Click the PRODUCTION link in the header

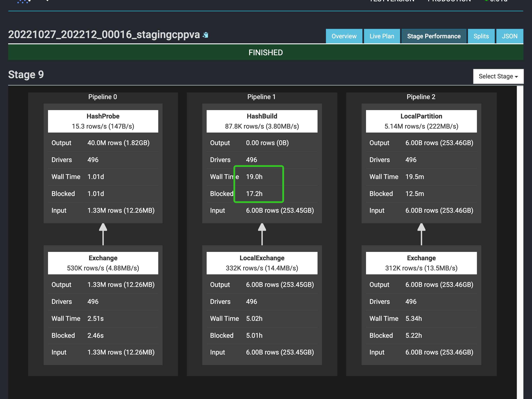point(449,1)
